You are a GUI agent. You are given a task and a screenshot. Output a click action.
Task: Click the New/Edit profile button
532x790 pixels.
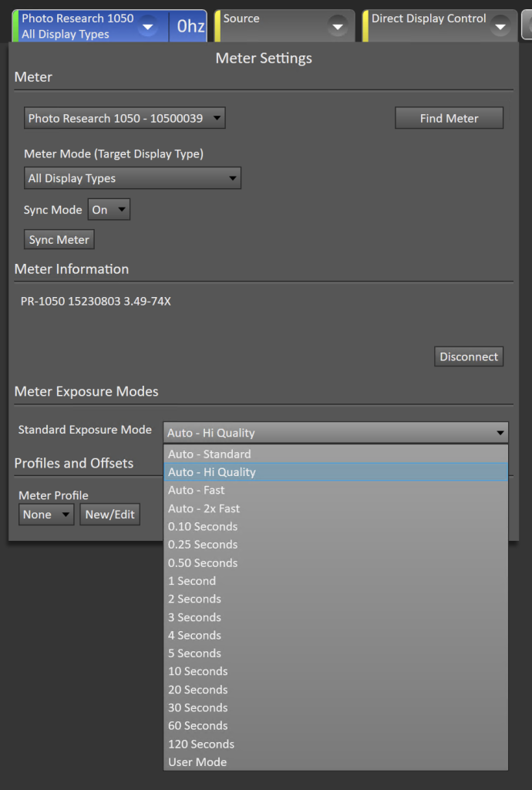109,515
